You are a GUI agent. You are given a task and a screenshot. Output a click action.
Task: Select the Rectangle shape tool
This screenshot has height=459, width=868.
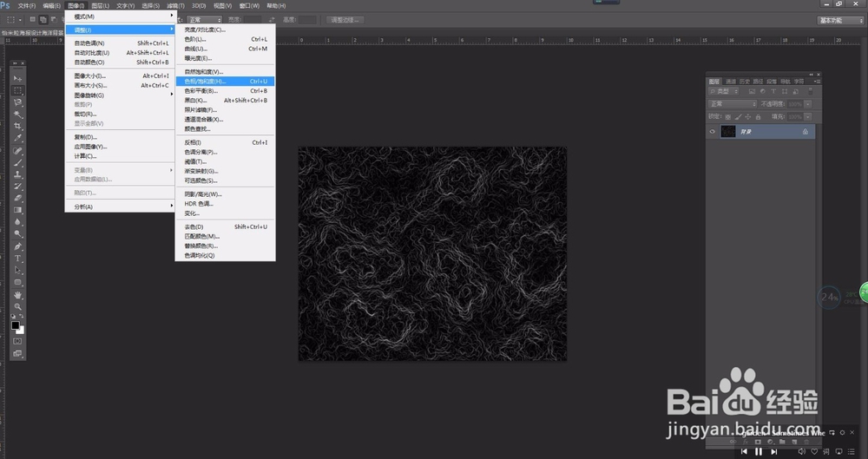tap(17, 282)
